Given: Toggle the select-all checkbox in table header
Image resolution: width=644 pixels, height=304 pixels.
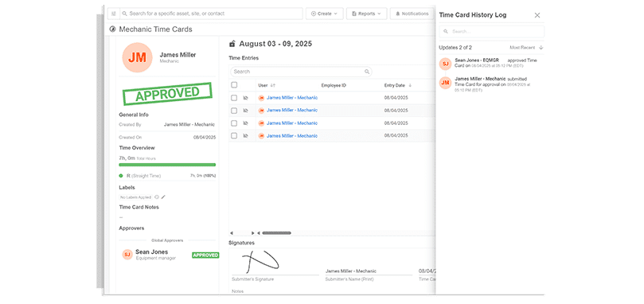Looking at the screenshot, I should click(234, 85).
